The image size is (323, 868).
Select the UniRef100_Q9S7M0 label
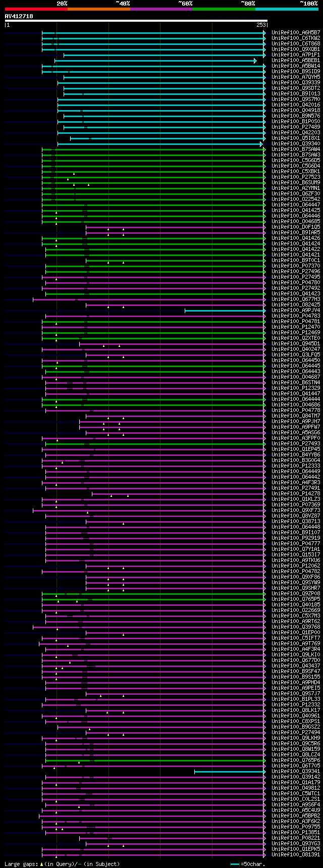click(x=296, y=99)
